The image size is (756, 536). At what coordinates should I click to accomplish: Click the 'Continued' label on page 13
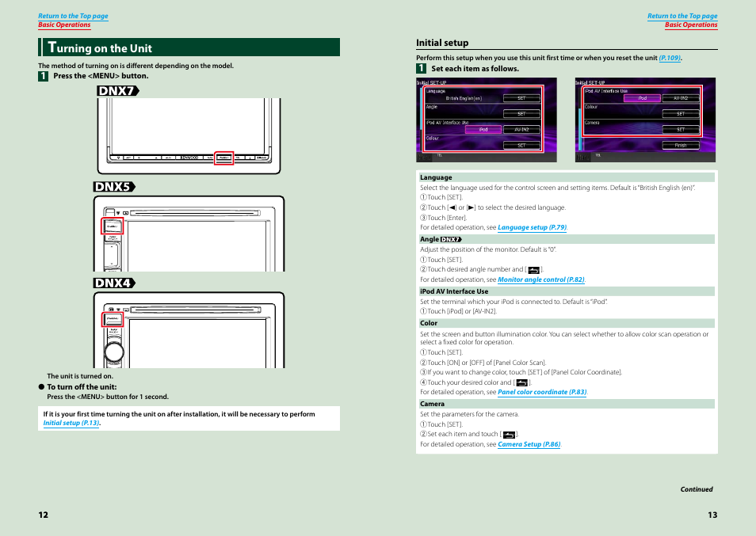point(697,489)
